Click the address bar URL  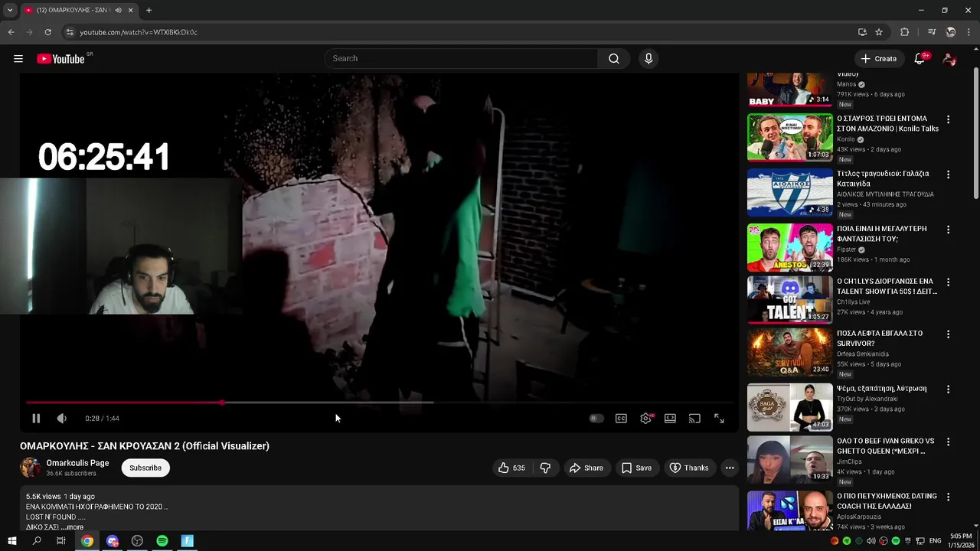point(139,32)
